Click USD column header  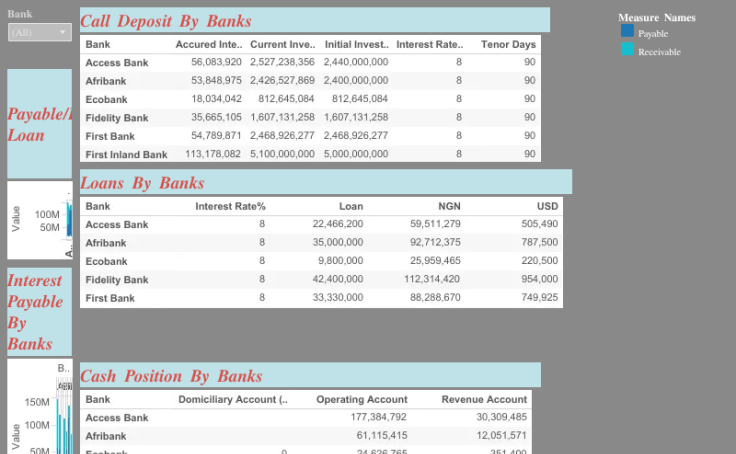(547, 207)
